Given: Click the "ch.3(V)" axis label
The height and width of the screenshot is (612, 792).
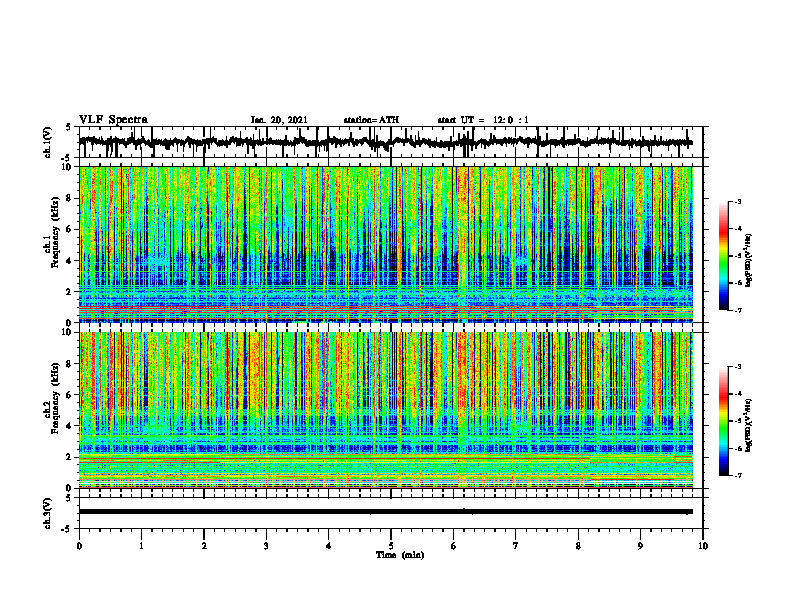Looking at the screenshot, I should pyautogui.click(x=48, y=513).
